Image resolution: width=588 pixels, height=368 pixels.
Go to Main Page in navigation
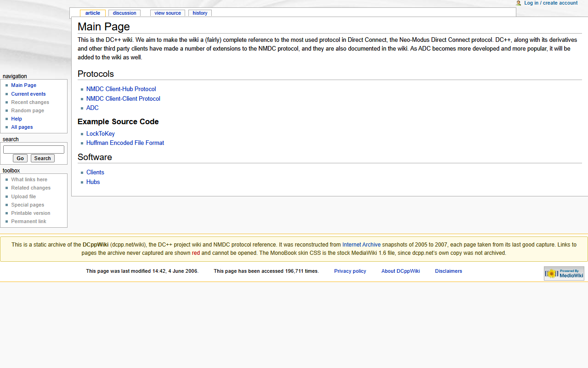click(24, 85)
